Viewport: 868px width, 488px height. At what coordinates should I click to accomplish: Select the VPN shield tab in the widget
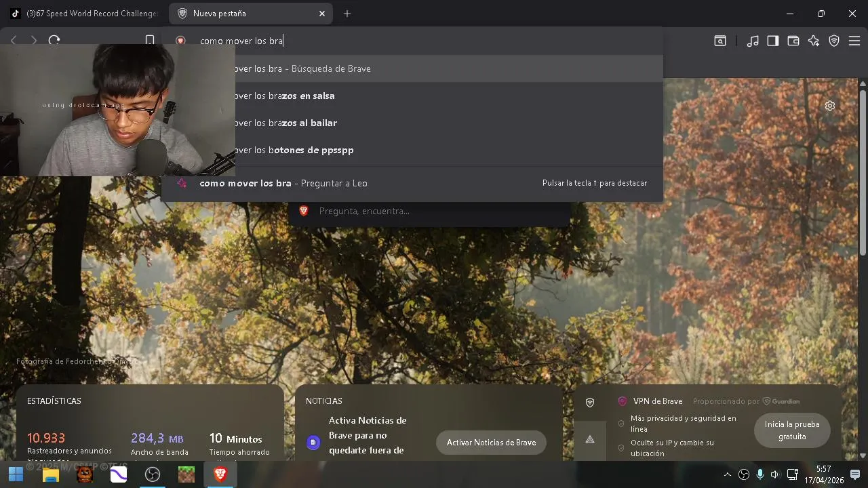click(590, 403)
